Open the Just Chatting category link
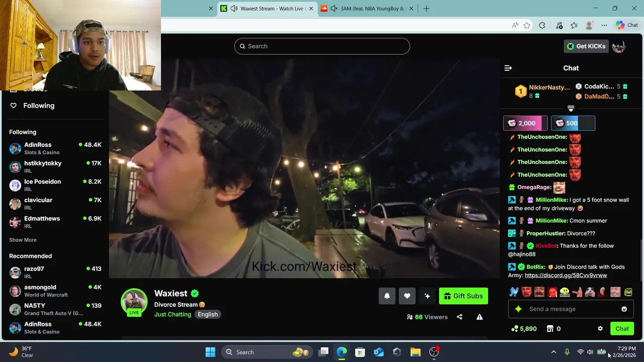644x362 pixels. pyautogui.click(x=173, y=314)
